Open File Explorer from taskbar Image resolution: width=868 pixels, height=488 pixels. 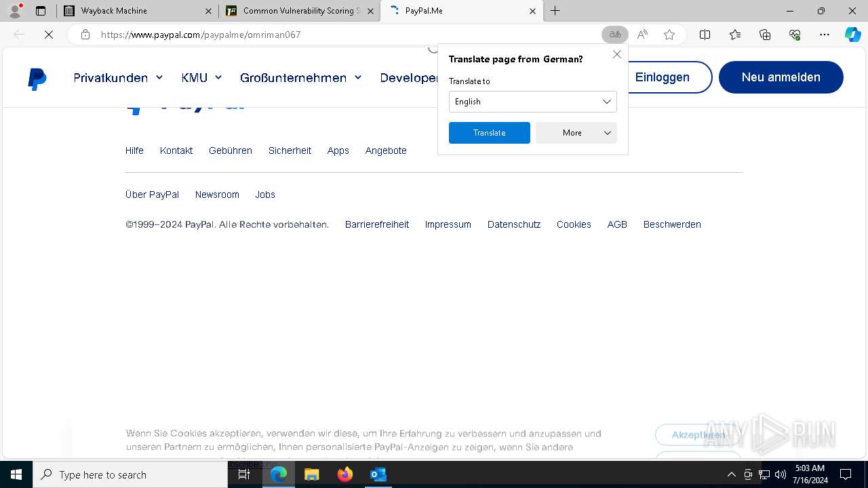312,474
